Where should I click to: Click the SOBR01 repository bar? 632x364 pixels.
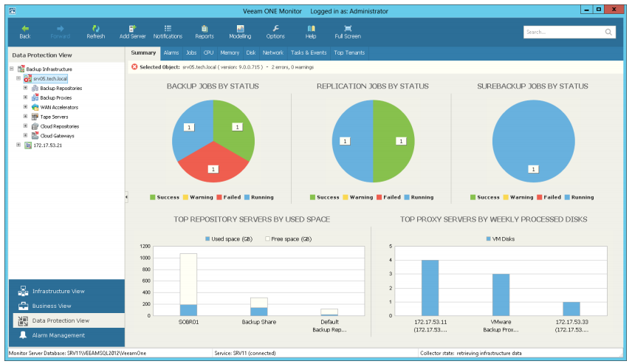(188, 284)
